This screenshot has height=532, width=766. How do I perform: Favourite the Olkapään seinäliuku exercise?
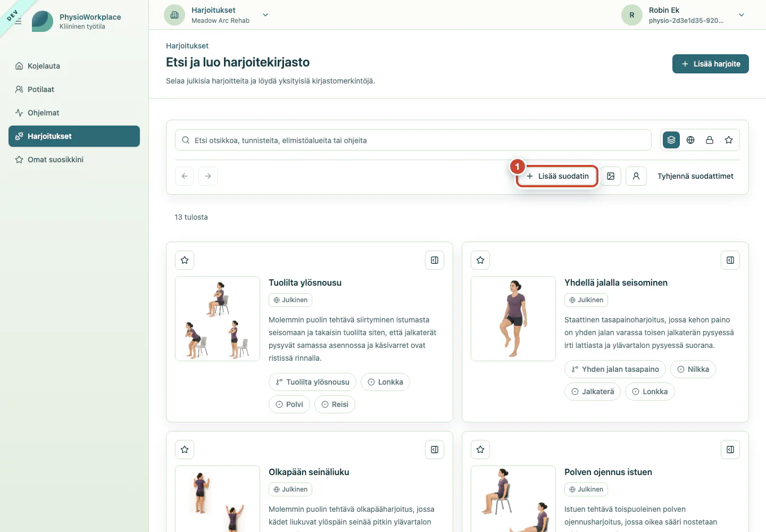(x=185, y=450)
